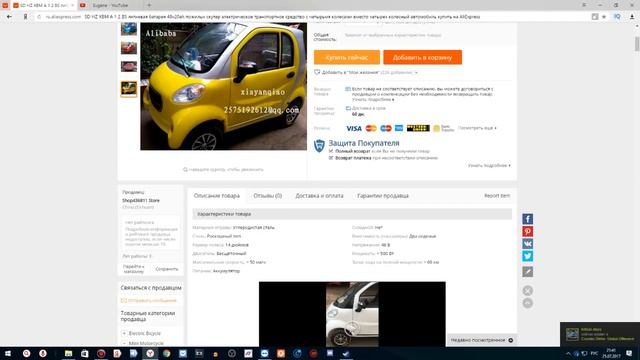640x360 pixels.
Task: Share the product on Facebook
Action: click(x=527, y=219)
